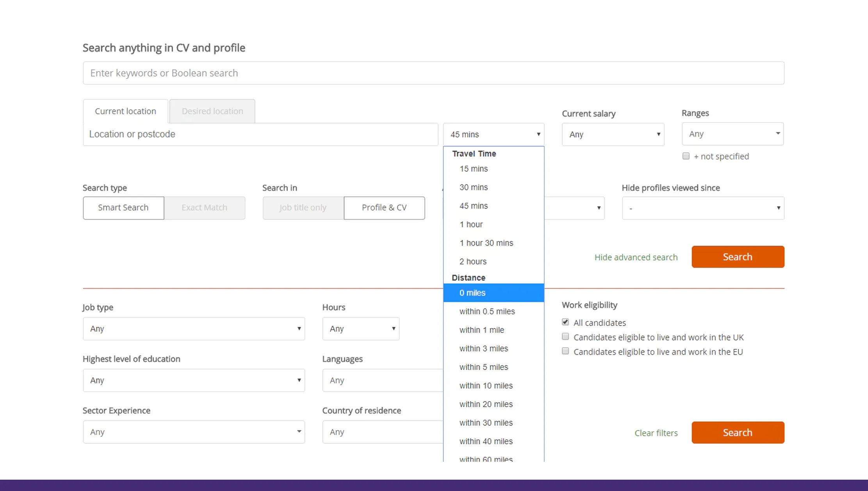Uncheck the All candidates checkbox
Screen dimensions: 868x491
tap(565, 322)
